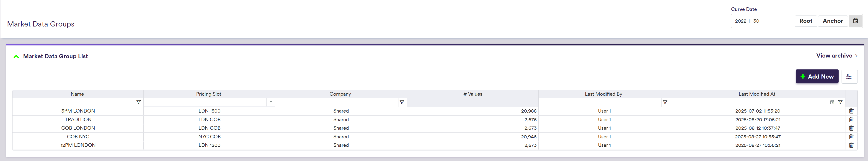
Task: Delete the TRADITION market data group
Action: click(x=851, y=120)
